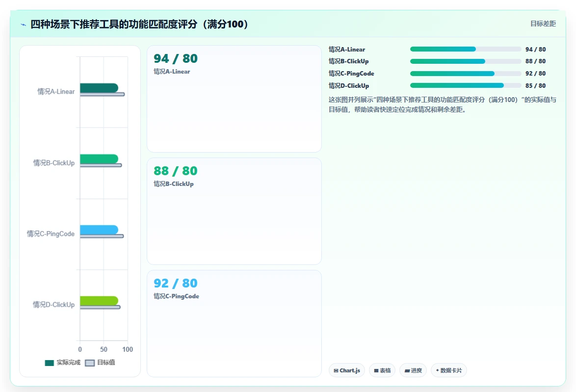
Task: Click the 50 tick on chart axis
Action: coord(104,349)
